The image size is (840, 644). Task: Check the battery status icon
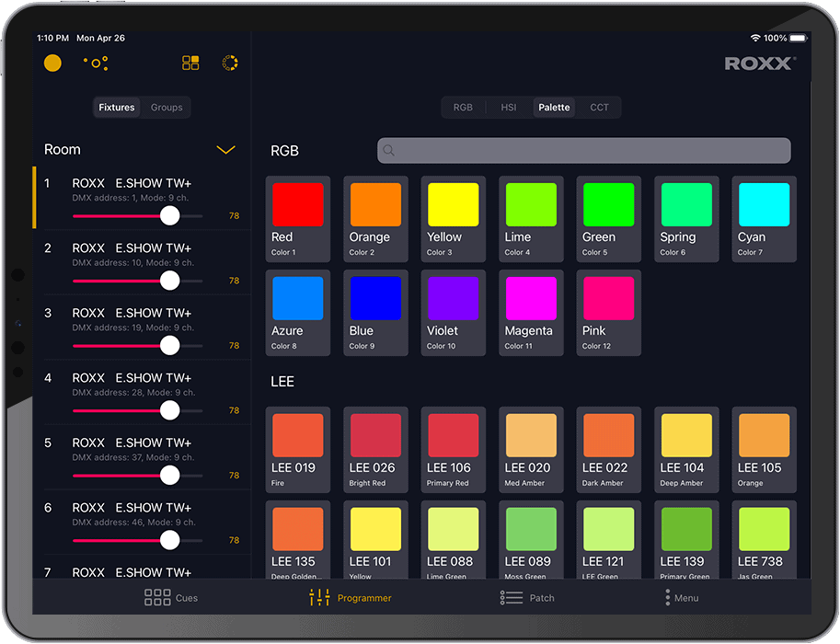(x=799, y=38)
